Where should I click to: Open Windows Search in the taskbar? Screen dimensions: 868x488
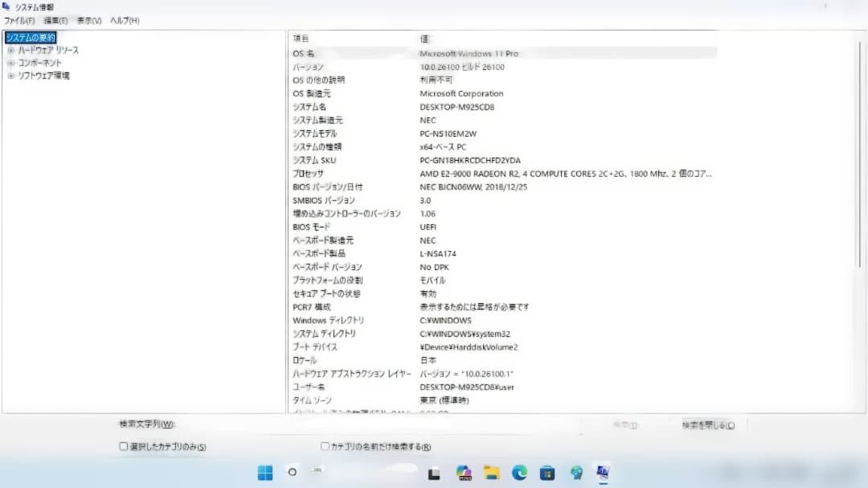point(293,474)
